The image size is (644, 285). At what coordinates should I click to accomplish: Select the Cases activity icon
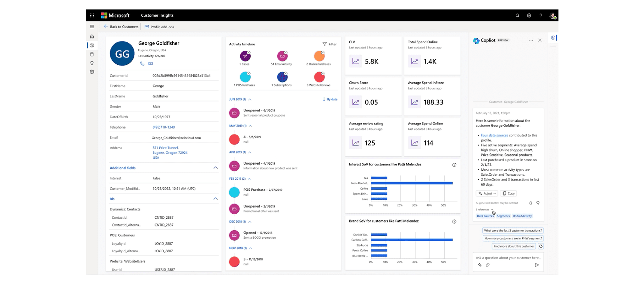point(245,56)
